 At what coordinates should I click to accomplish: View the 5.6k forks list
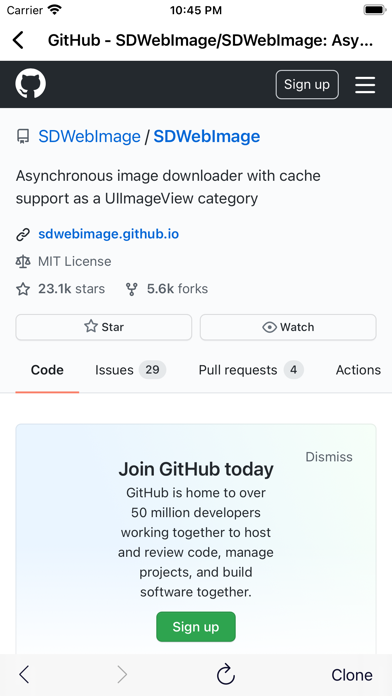[x=177, y=289]
